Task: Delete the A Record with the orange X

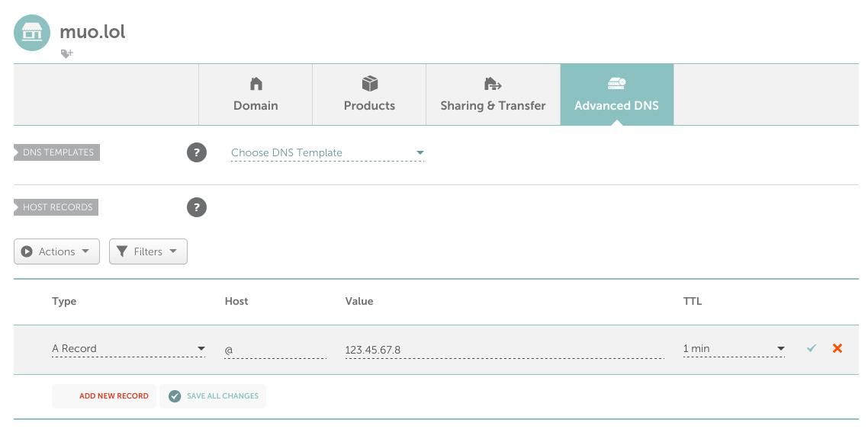Action: [x=837, y=348]
